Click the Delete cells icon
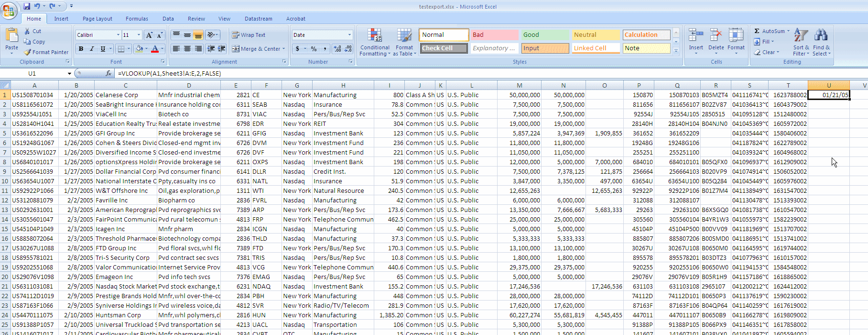The height and width of the screenshot is (335, 868). pyautogui.click(x=716, y=36)
